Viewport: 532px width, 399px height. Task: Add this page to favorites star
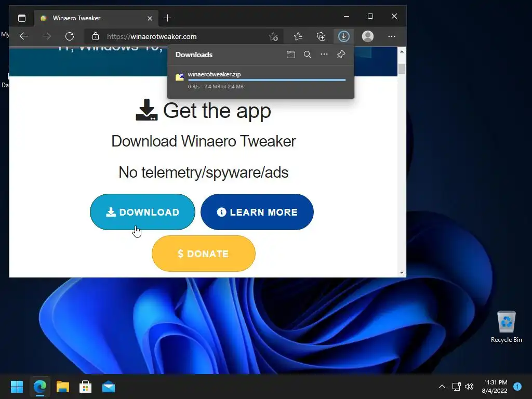click(273, 36)
